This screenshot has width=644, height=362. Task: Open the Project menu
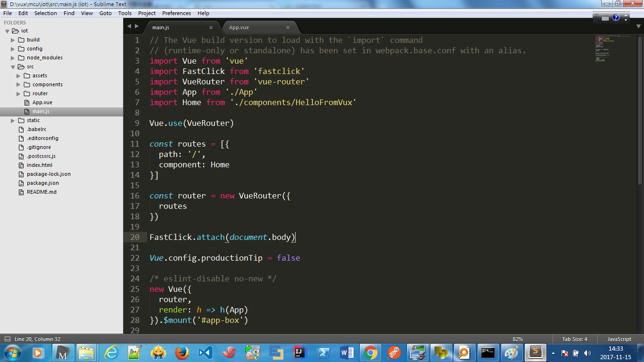coord(147,13)
